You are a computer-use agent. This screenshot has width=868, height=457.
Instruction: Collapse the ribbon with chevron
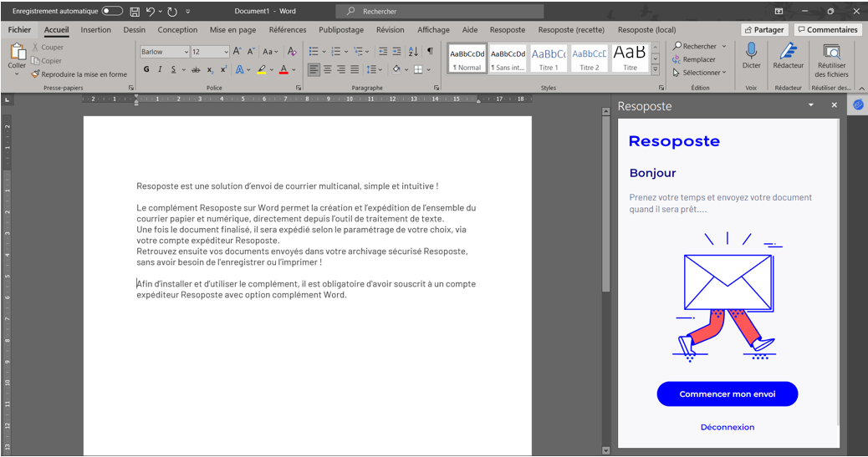pyautogui.click(x=862, y=88)
